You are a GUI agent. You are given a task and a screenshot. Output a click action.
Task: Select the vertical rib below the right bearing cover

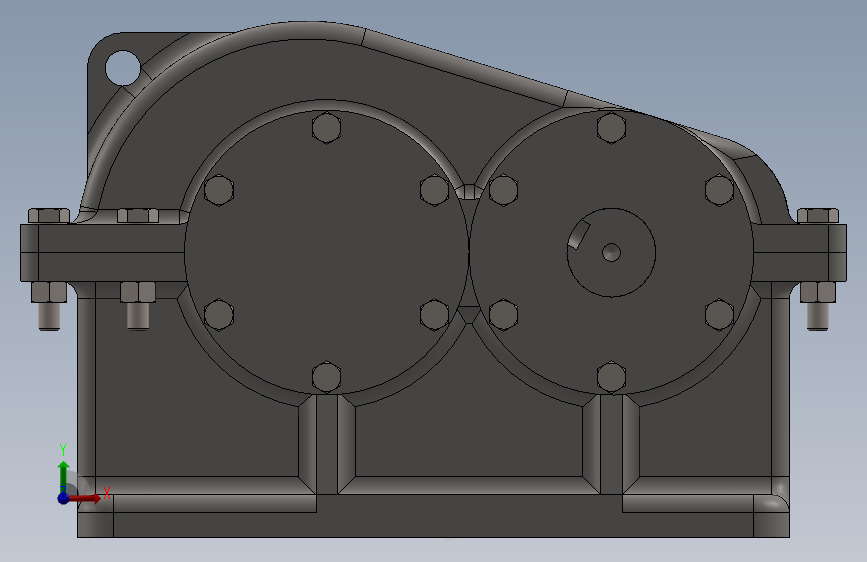coord(611,444)
